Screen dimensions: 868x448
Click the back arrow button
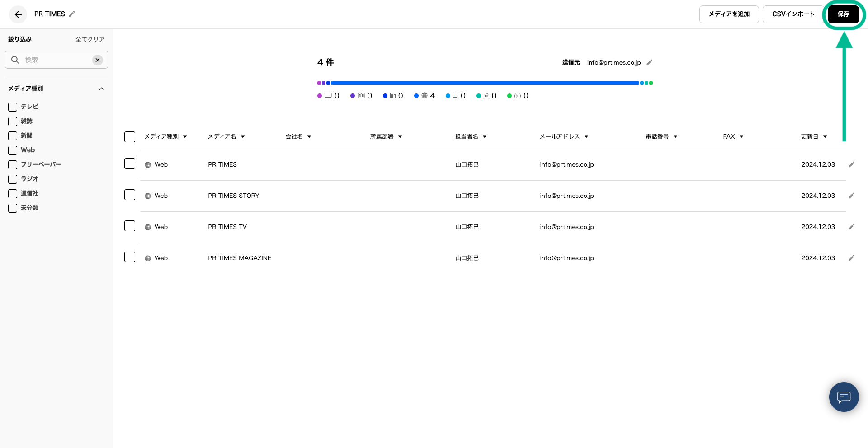(x=18, y=14)
